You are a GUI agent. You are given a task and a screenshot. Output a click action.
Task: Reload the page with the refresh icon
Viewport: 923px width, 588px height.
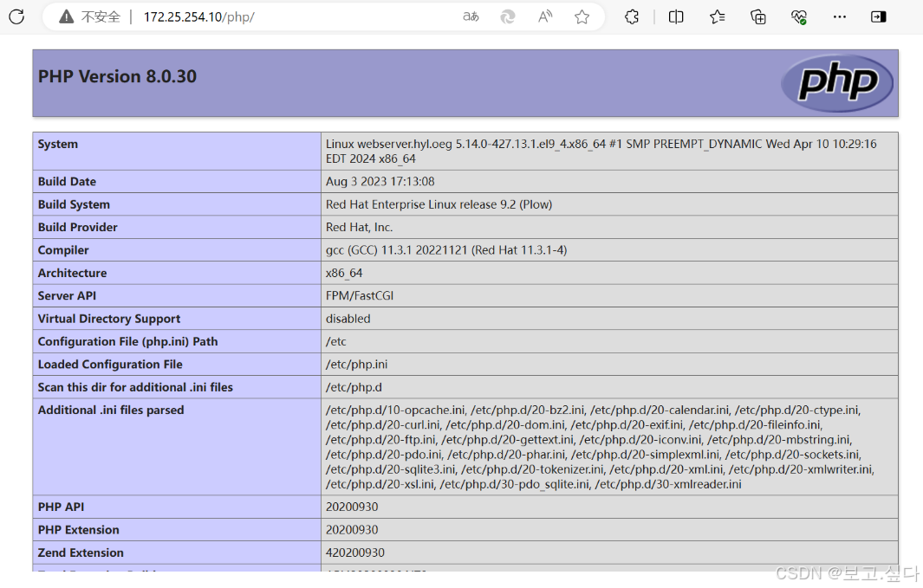[x=16, y=16]
